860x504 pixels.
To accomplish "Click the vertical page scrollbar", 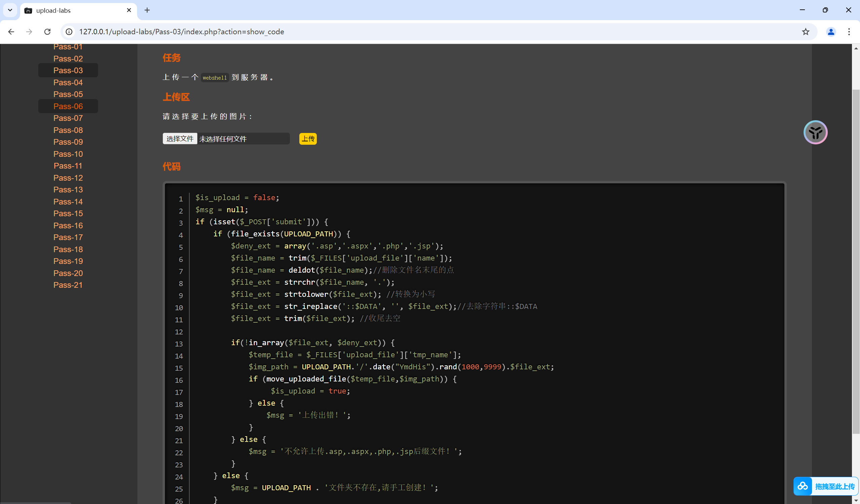I will coord(856,259).
